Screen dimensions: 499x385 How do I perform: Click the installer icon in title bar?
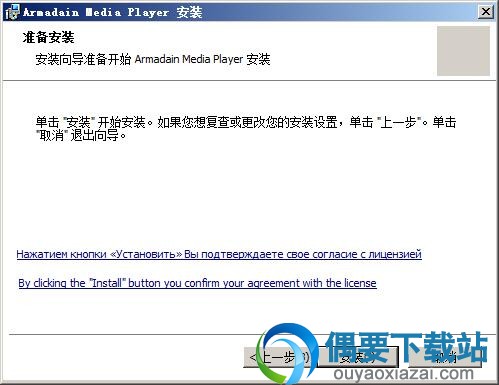pos(12,12)
